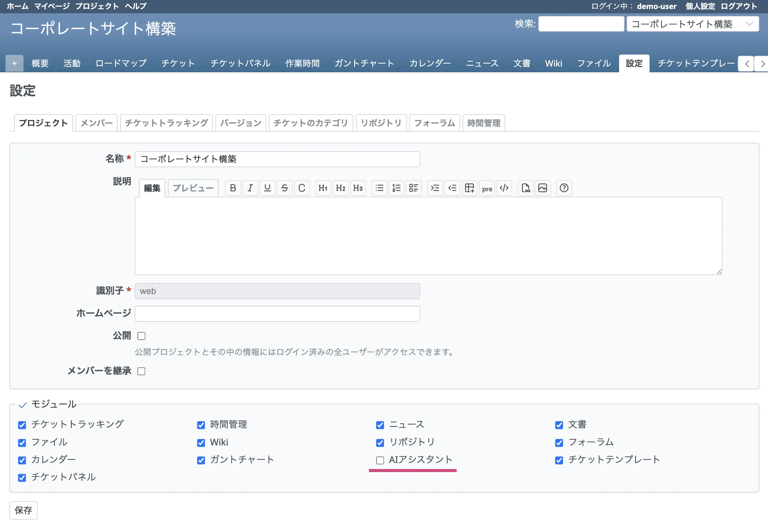
Task: Click the ホームページ input field
Action: click(x=277, y=314)
